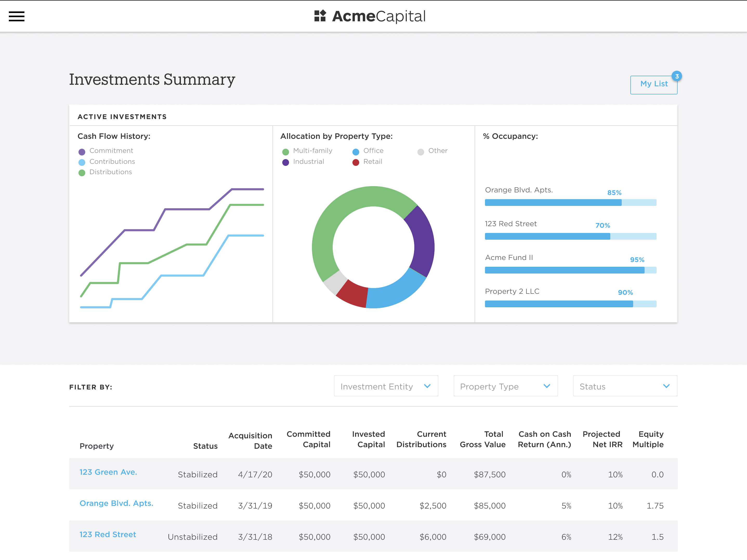The height and width of the screenshot is (560, 747).
Task: Open the My List button
Action: point(653,84)
